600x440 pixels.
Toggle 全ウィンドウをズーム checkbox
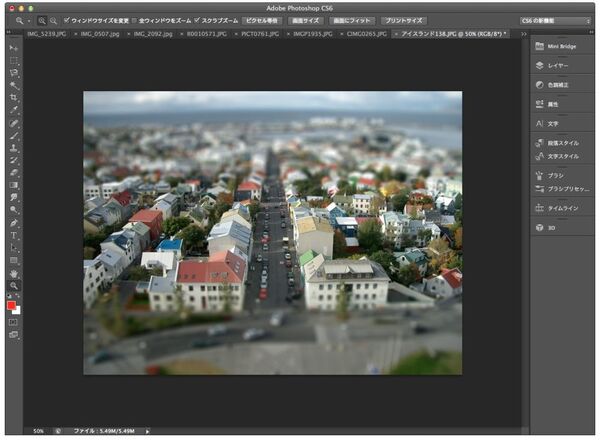[134, 20]
